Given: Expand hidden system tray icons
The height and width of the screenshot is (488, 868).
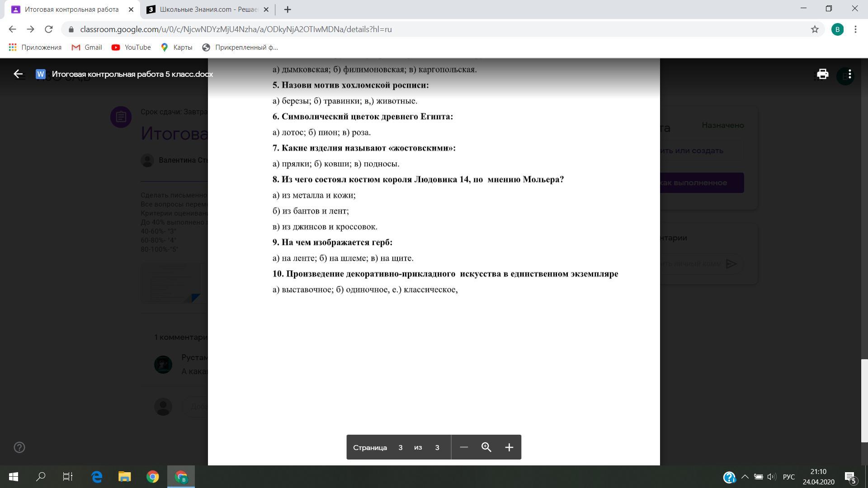Looking at the screenshot, I should 745,477.
